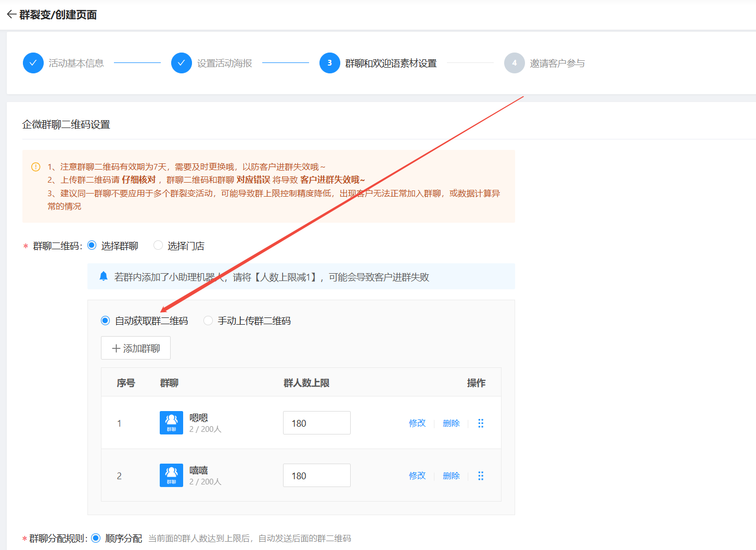Screen dimensions: 756x550
Task: Click the drag handle dots in row 1
Action: pyautogui.click(x=481, y=423)
